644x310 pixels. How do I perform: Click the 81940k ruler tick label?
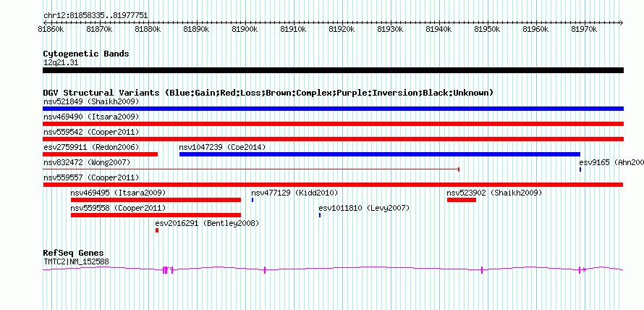click(x=438, y=29)
